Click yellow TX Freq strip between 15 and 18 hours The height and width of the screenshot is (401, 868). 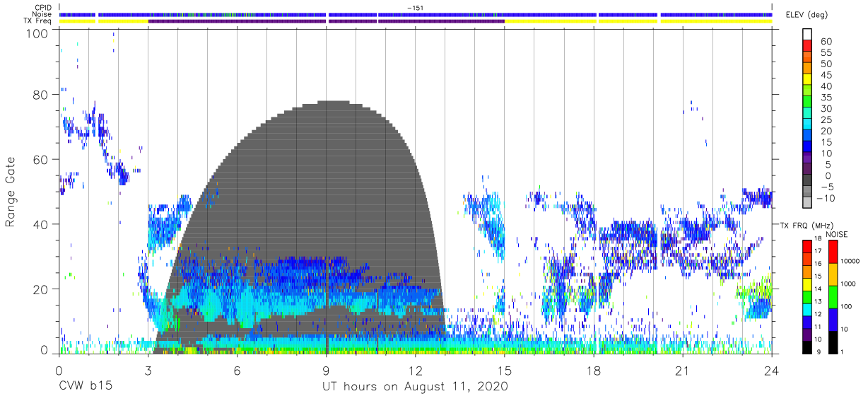point(549,21)
